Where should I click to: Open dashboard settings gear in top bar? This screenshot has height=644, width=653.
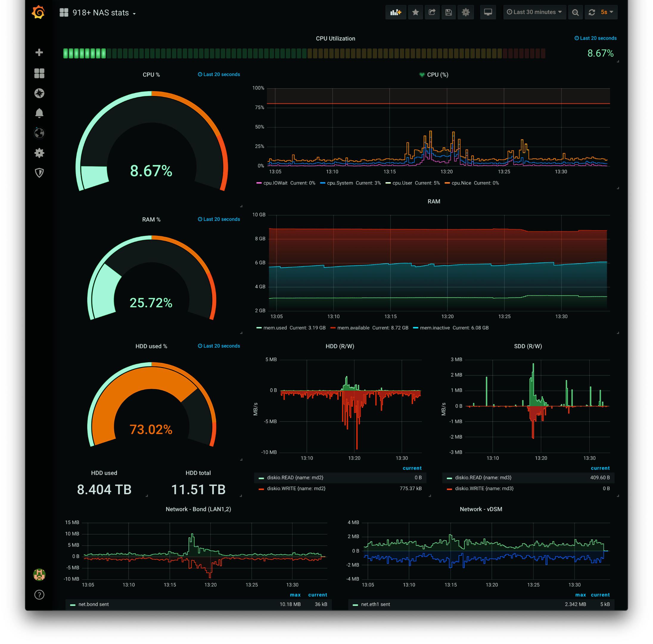465,13
